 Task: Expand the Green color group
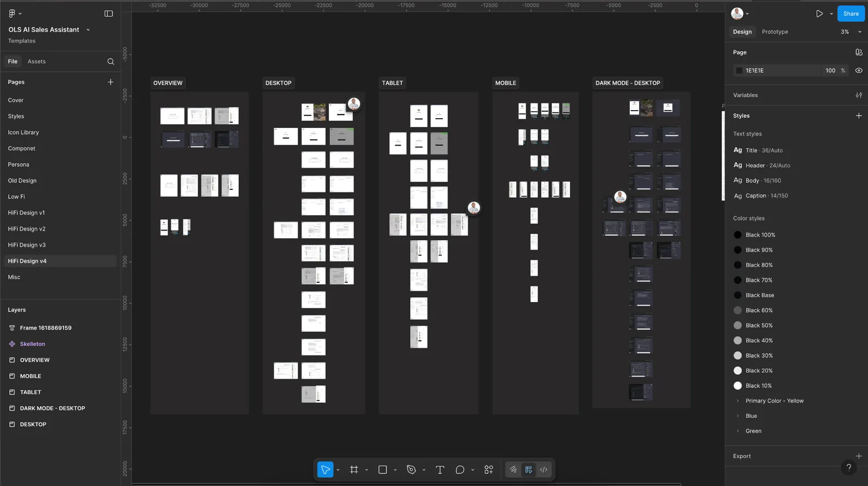click(738, 431)
